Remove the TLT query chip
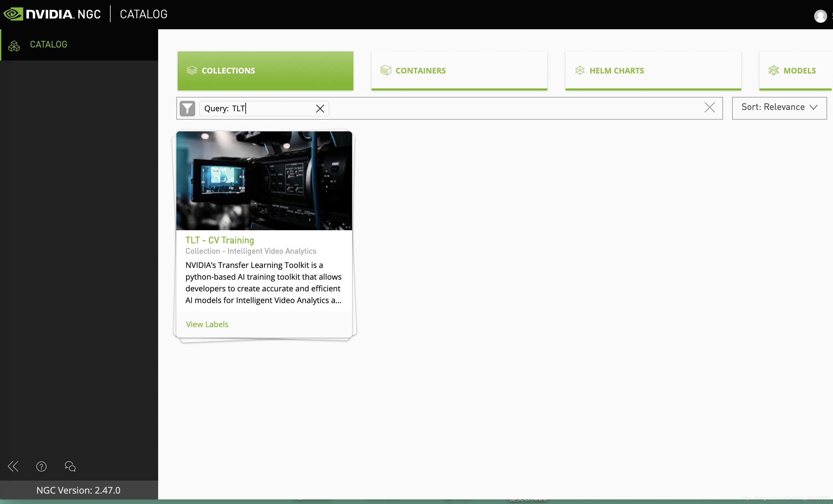Viewport: 833px width, 504px height. point(320,108)
